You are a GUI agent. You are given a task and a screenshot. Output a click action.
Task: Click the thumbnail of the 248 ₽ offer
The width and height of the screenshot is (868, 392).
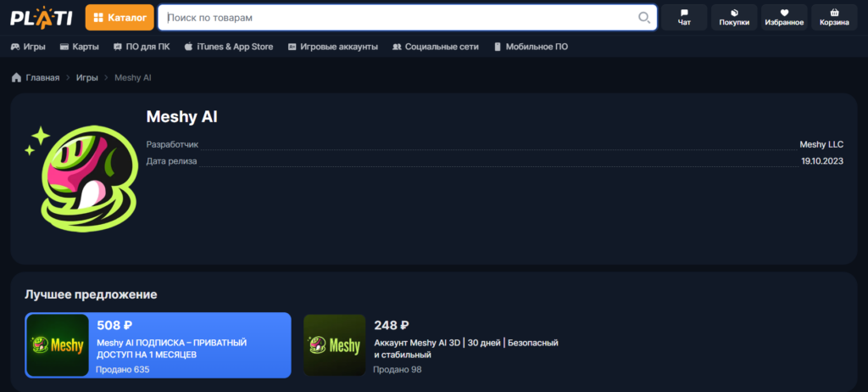pos(334,344)
